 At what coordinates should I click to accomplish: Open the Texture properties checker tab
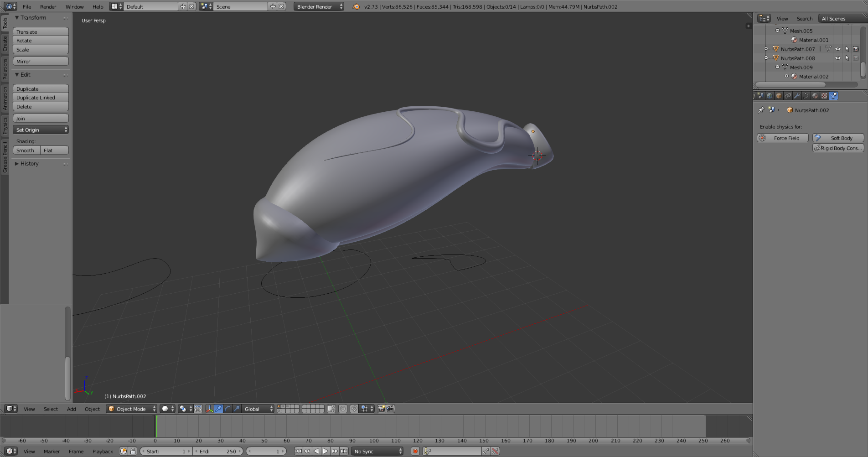coord(824,96)
